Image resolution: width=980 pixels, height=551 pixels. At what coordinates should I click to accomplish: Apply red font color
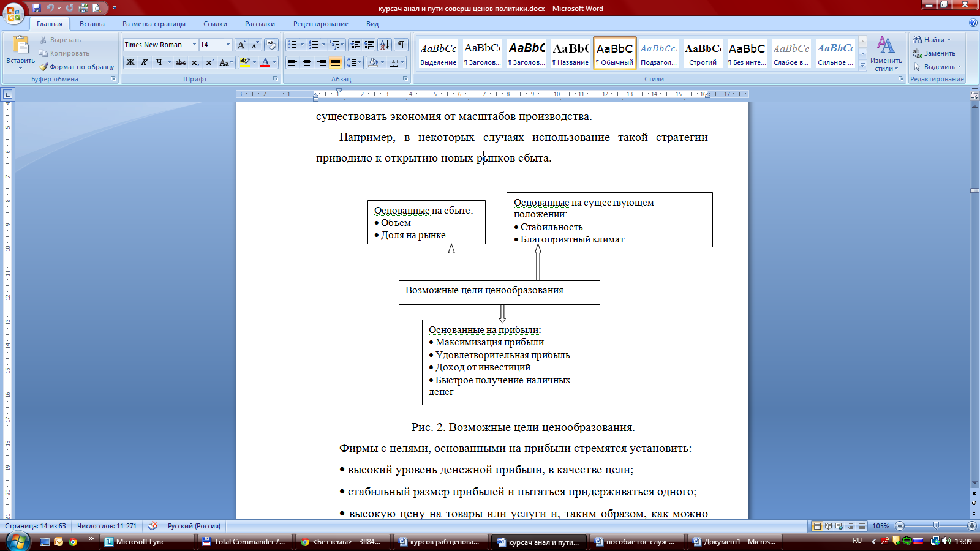[265, 62]
